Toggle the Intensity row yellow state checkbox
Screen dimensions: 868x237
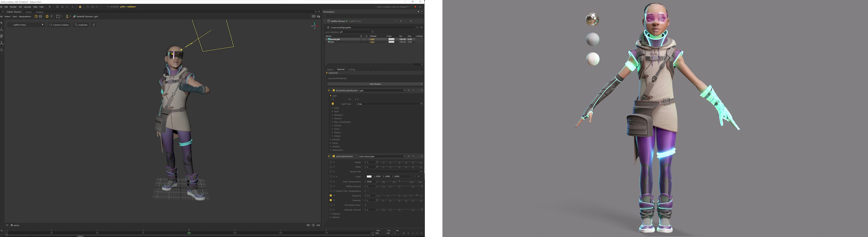coord(331,200)
